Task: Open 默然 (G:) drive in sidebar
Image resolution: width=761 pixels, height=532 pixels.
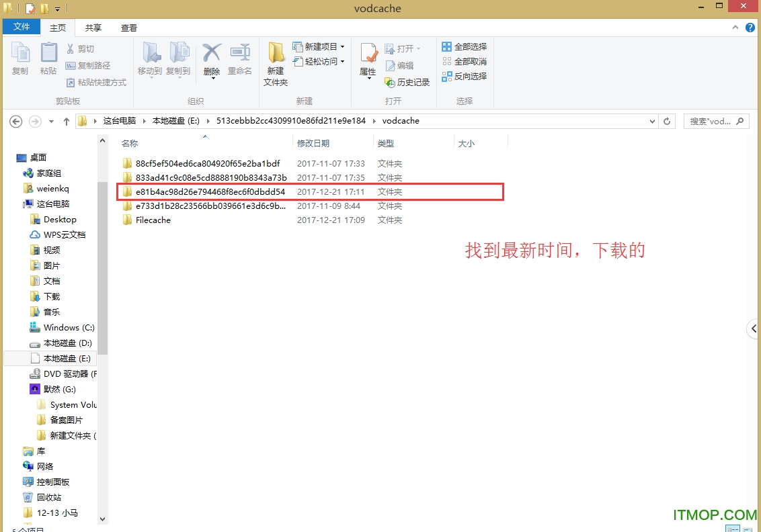Action: coord(53,389)
